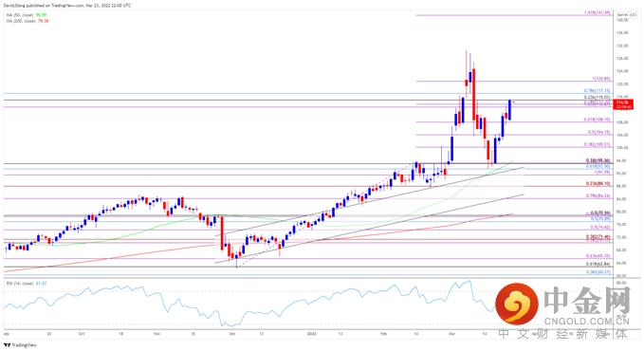The image size is (644, 351).
Task: Click the 0.5(76.89) Fibonacci label
Action: (600, 219)
